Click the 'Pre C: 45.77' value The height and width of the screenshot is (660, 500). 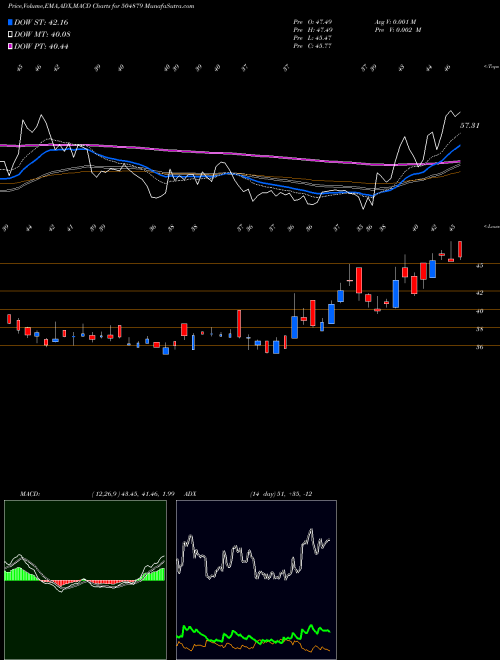[x=313, y=46]
